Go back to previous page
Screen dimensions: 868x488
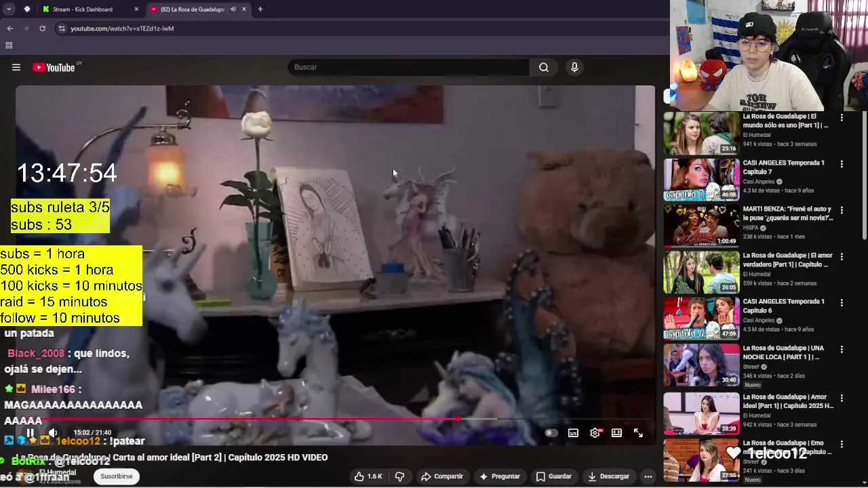9,28
